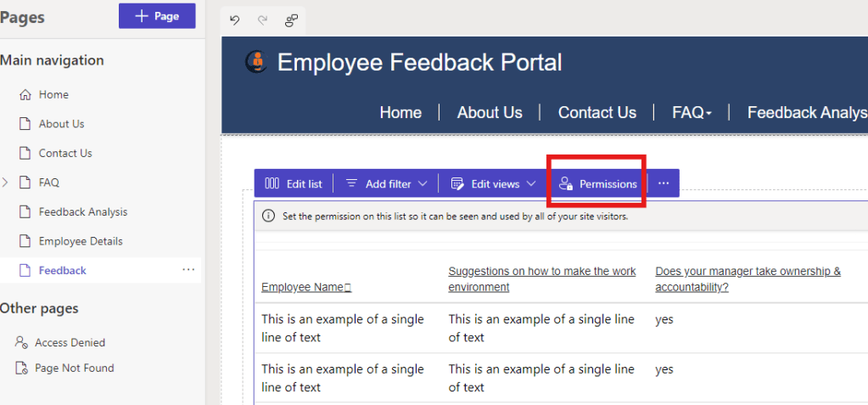
Task: Open the Access Denied page
Action: 70,343
